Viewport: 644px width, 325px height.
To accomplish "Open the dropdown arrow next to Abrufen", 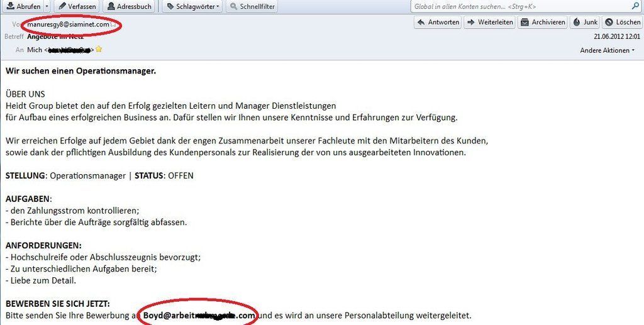I will (x=48, y=6).
